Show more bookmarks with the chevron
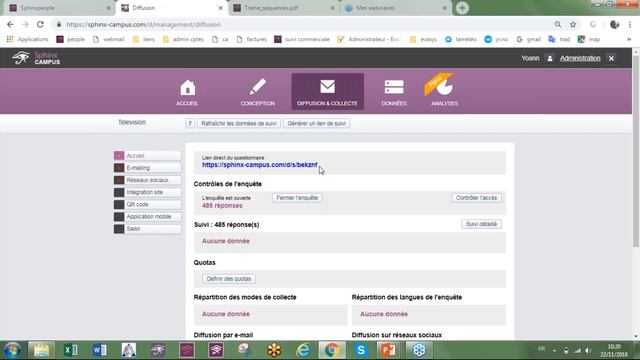 629,39
